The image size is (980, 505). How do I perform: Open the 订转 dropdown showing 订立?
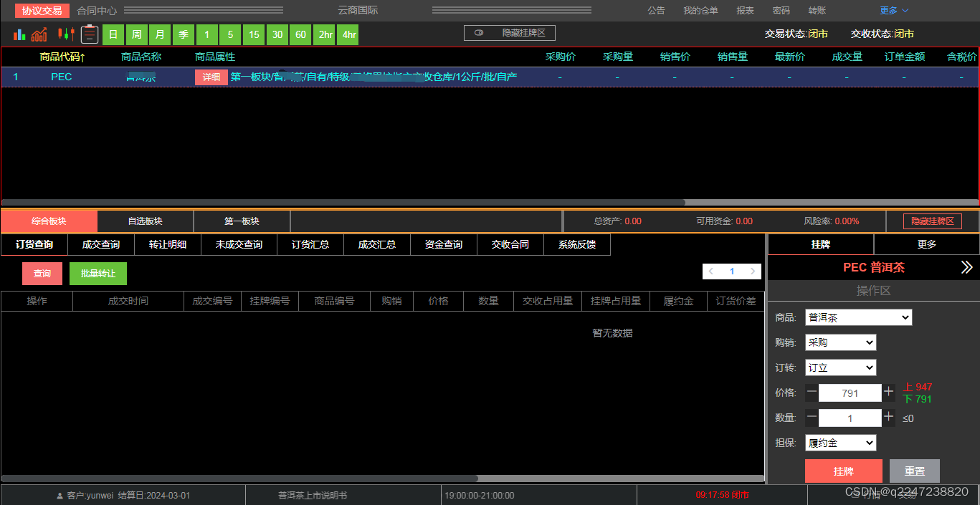coord(841,367)
